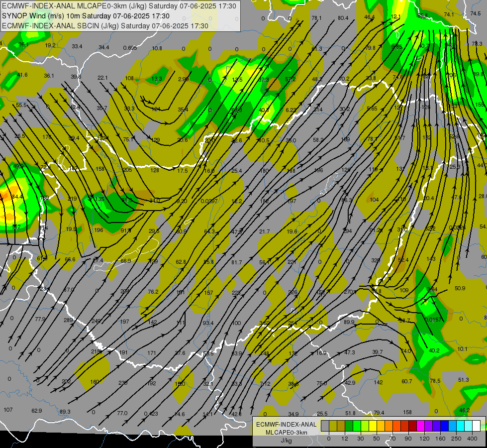Click the legend scale label 12
Viewport: 487px width, 448px height.
pyautogui.click(x=345, y=439)
